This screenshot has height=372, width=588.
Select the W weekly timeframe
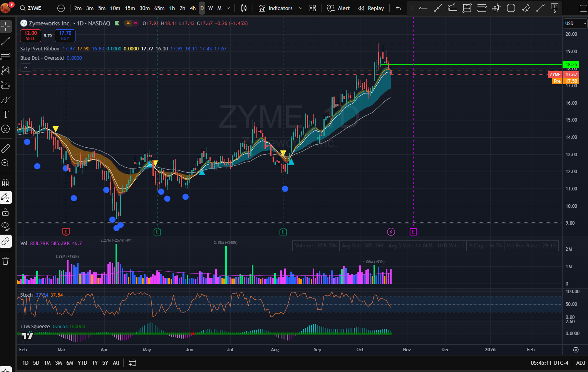pos(211,8)
